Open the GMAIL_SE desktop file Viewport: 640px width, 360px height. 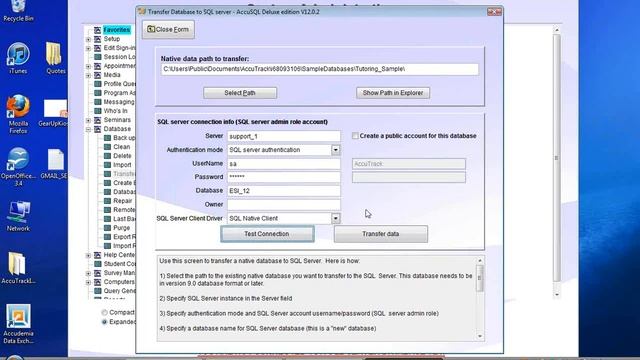tap(55, 164)
